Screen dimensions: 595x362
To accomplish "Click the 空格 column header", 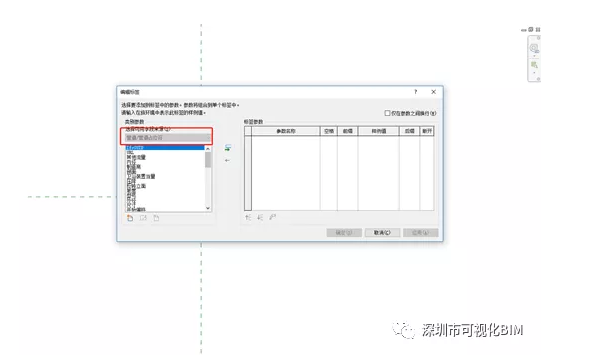I will pos(329,131).
